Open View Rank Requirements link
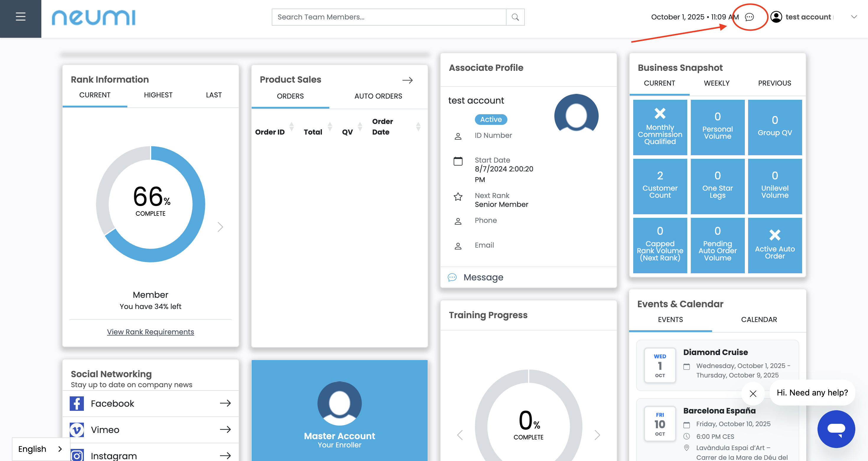 coord(150,332)
